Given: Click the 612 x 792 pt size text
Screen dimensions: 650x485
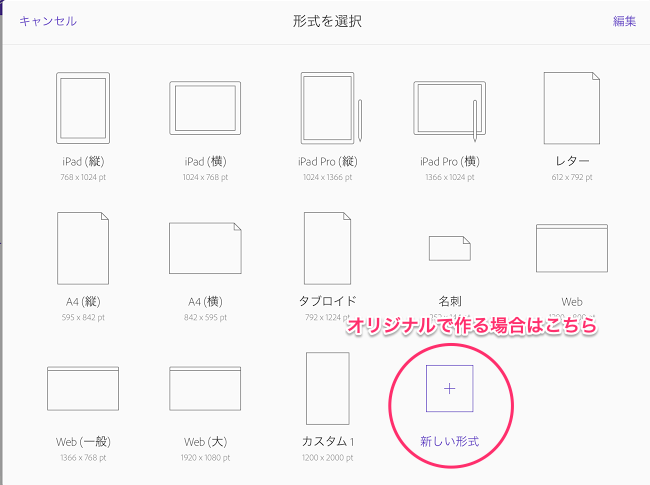Looking at the screenshot, I should pyautogui.click(x=572, y=177).
